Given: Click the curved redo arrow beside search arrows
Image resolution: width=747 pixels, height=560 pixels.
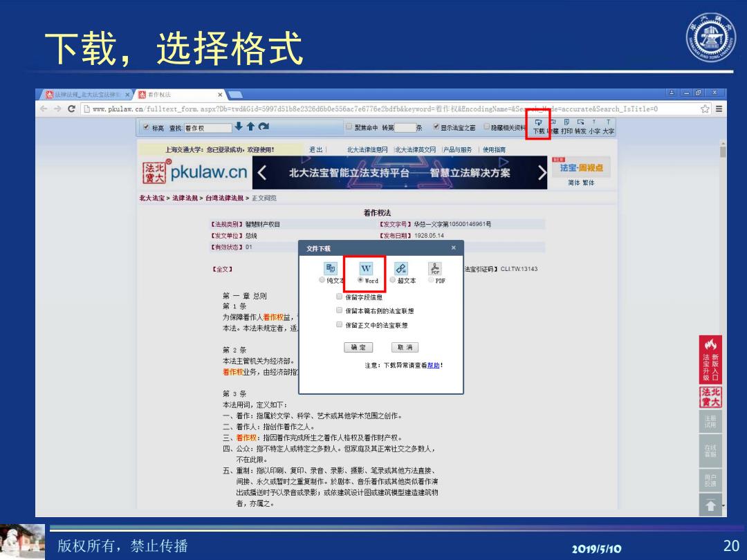Looking at the screenshot, I should [264, 127].
